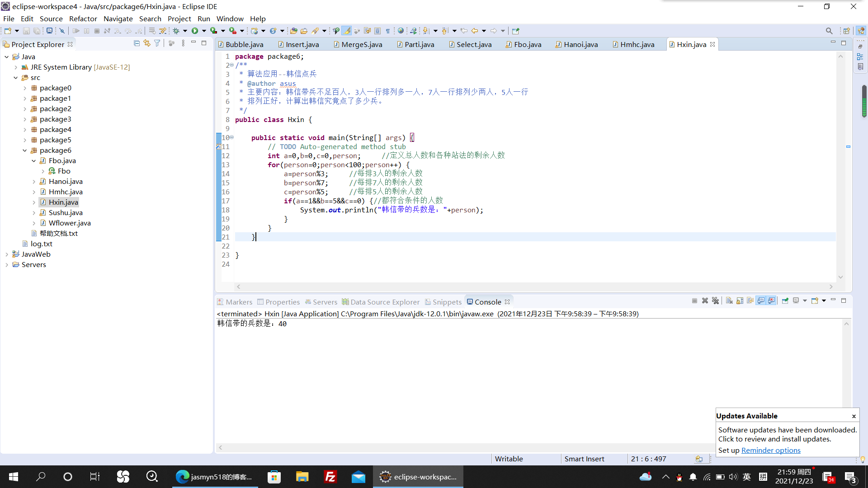Collapse the package6 tree node
This screenshot has width=868, height=488.
click(x=25, y=150)
